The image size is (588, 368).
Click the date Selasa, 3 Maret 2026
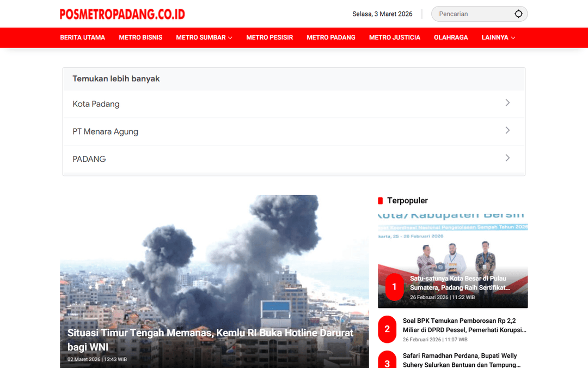click(x=382, y=14)
